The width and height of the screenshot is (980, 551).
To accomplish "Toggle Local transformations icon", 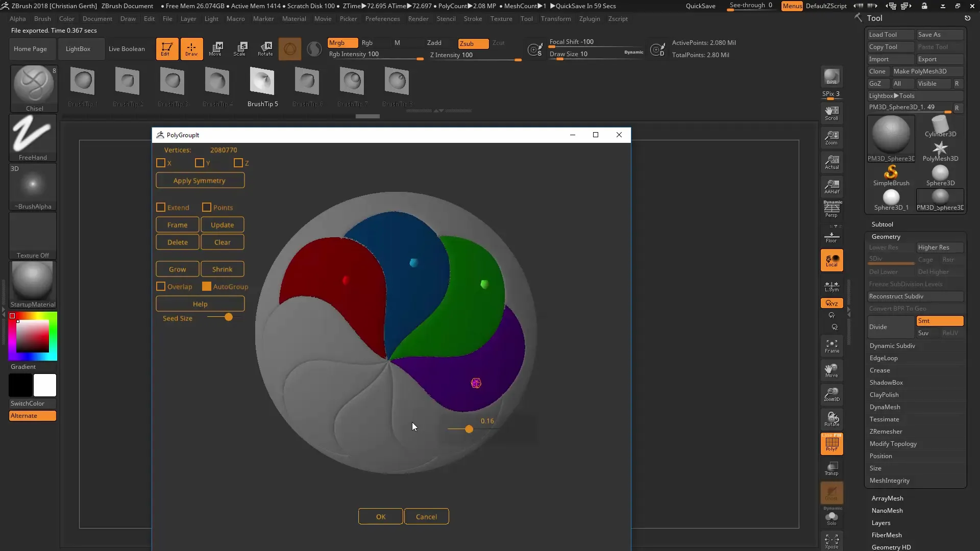I will click(x=831, y=260).
